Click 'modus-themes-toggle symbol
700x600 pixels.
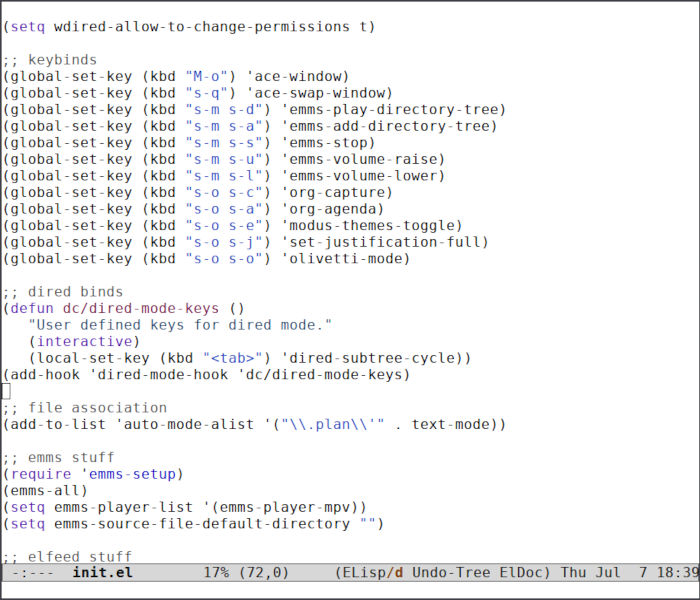pyautogui.click(x=371, y=225)
